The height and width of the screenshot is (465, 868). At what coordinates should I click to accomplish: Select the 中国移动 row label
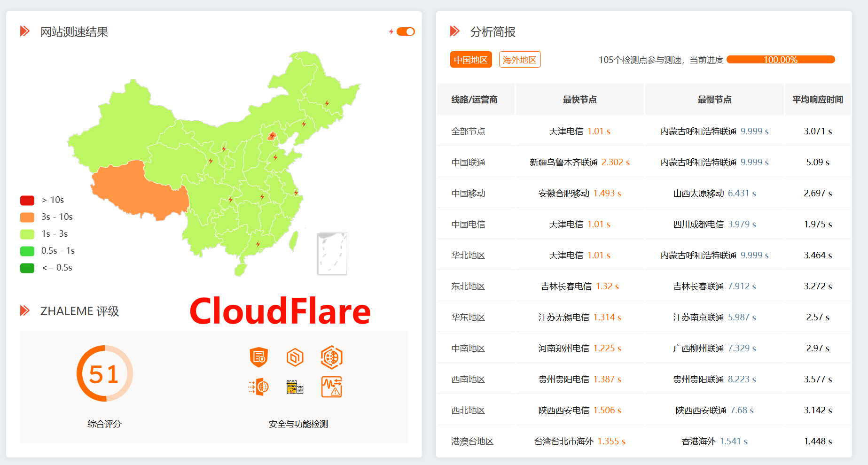[468, 194]
